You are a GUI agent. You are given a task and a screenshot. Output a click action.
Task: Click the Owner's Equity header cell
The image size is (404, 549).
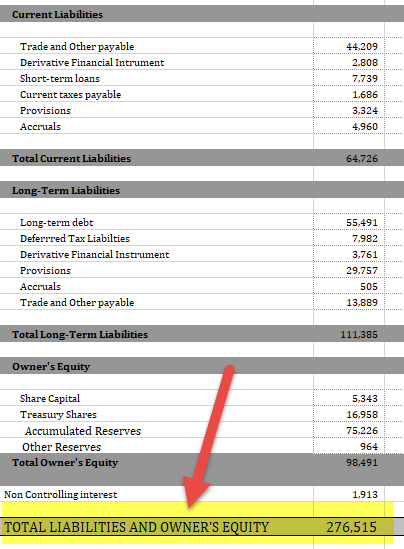click(x=157, y=366)
